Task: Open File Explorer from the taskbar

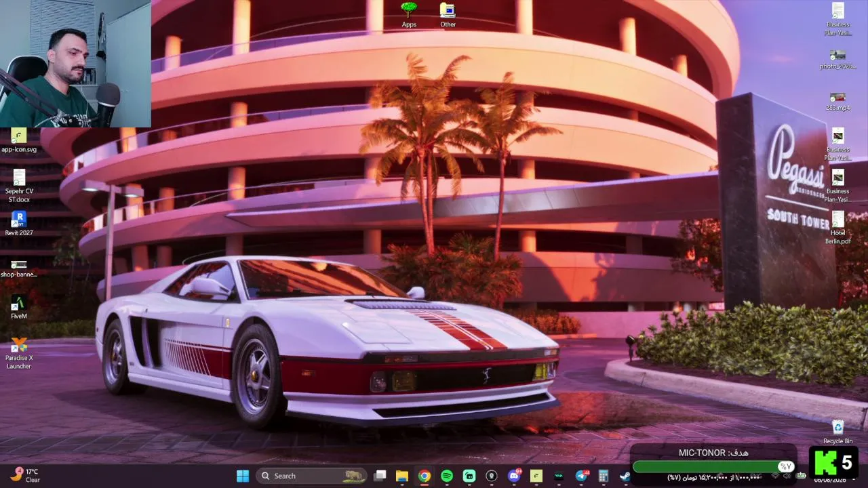Action: 401,476
